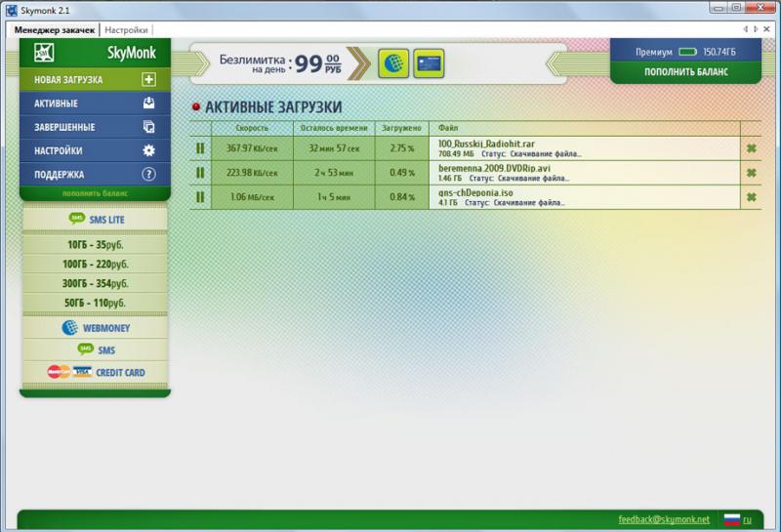Click the 0.84 % downloaded cell
The height and width of the screenshot is (532, 781).
tap(401, 197)
